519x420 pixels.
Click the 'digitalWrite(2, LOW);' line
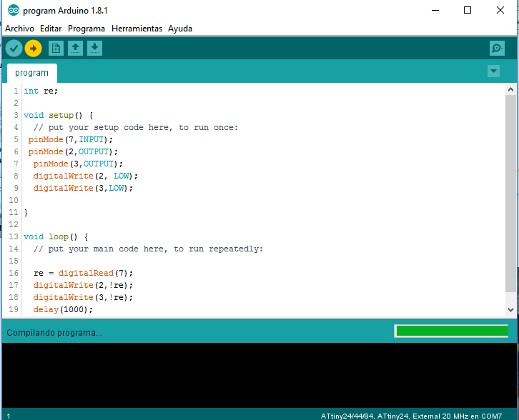(85, 176)
